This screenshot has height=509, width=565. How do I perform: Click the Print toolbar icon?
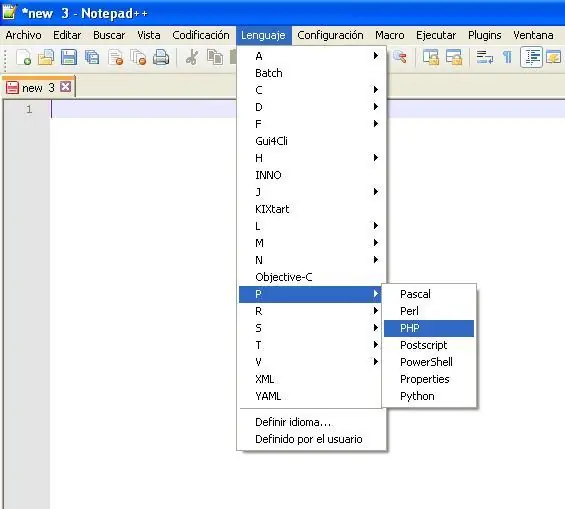point(161,58)
